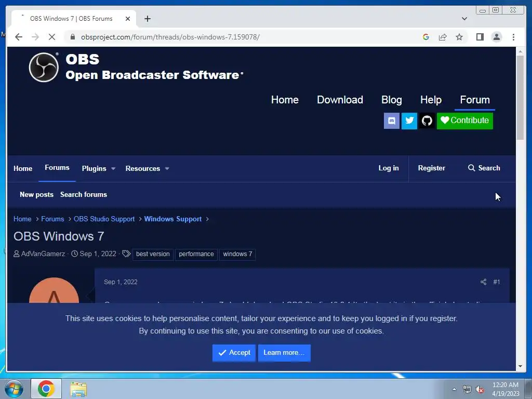Screen dimensions: 532x399
Task: Go back with browser back arrow
Action: 19,37
